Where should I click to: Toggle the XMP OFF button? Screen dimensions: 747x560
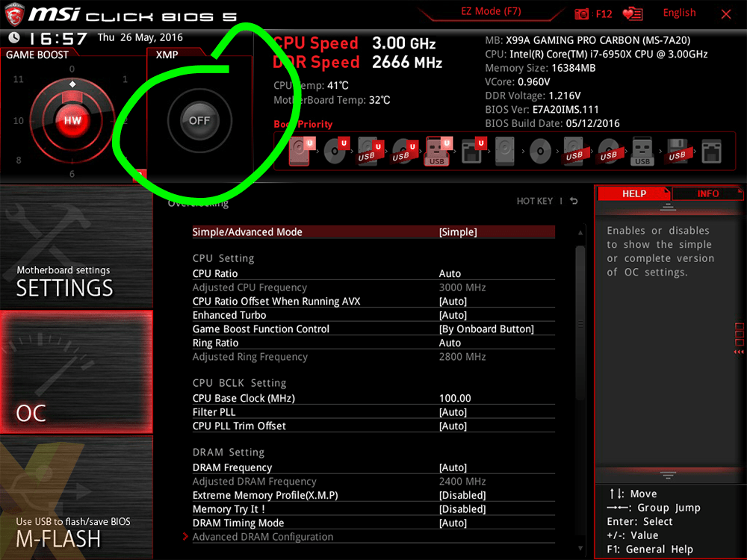tap(199, 120)
